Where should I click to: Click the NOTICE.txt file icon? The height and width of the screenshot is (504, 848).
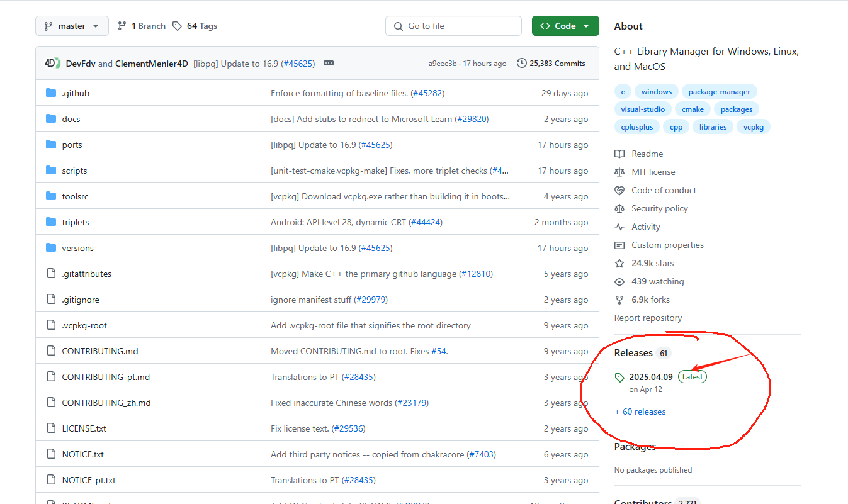coord(51,454)
